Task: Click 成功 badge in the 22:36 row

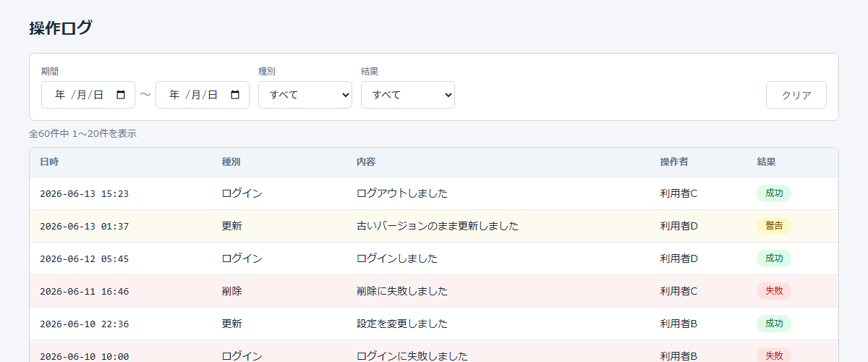Action: [x=774, y=324]
